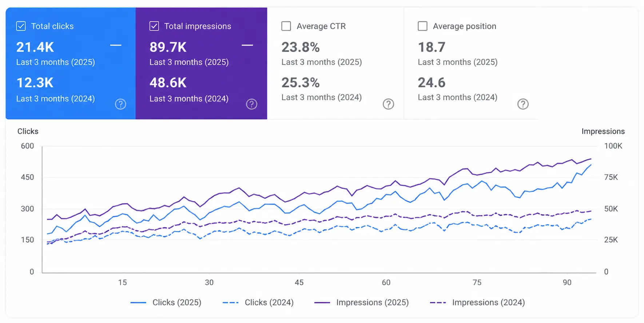Click help icon on Average position card
Viewport: 644px width, 323px height.
click(x=523, y=104)
